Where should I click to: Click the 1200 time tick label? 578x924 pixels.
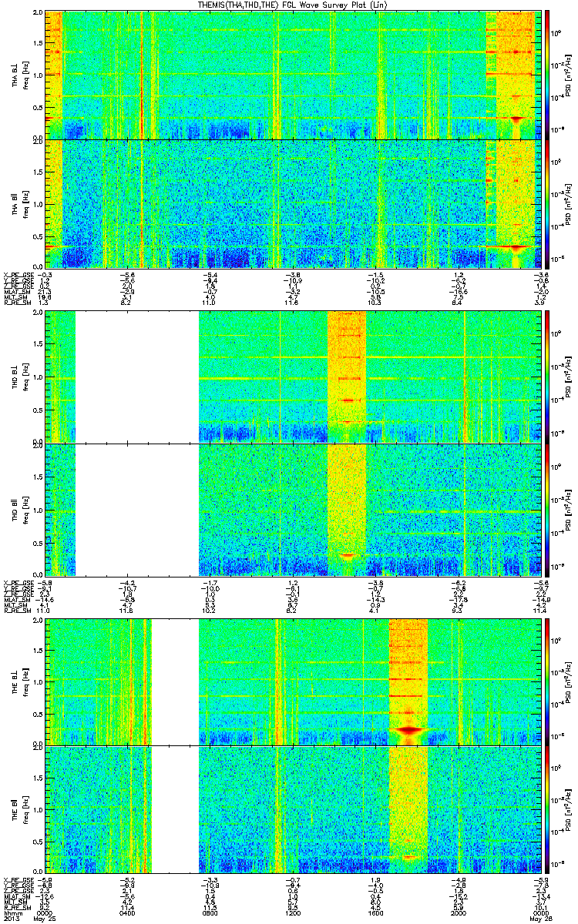pos(292,913)
